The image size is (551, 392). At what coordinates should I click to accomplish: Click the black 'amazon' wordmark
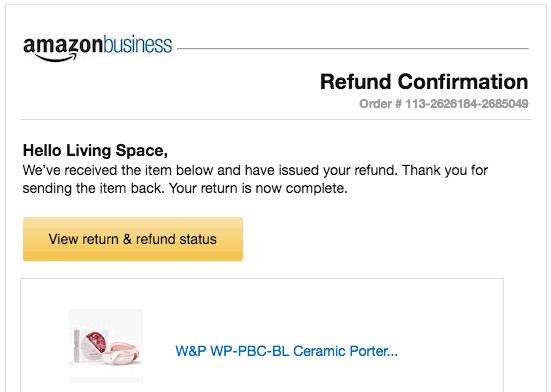click(x=63, y=46)
